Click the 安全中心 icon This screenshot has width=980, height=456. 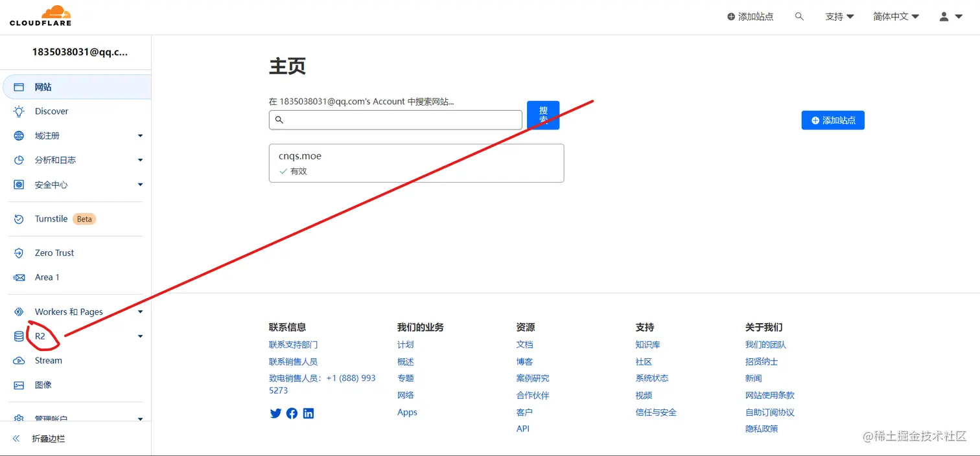[19, 185]
